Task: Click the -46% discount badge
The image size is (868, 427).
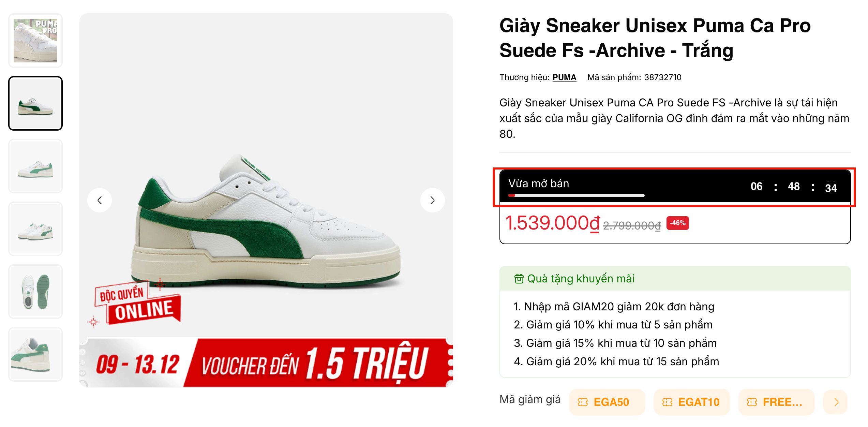Action: 677,223
